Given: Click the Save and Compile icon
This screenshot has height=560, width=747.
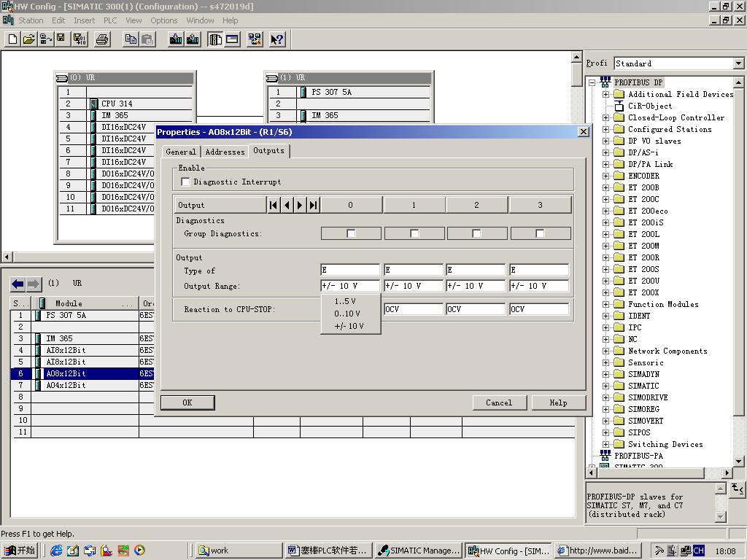Looking at the screenshot, I should (x=79, y=39).
